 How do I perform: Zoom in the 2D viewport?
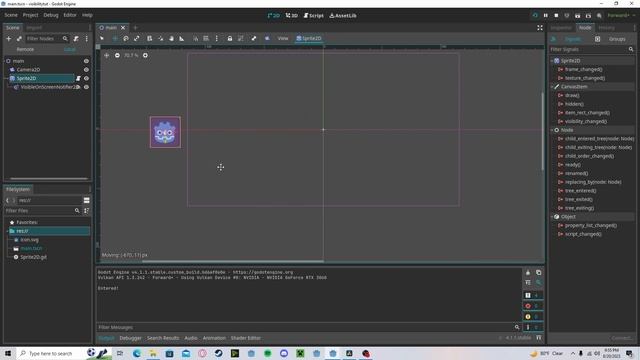point(145,56)
